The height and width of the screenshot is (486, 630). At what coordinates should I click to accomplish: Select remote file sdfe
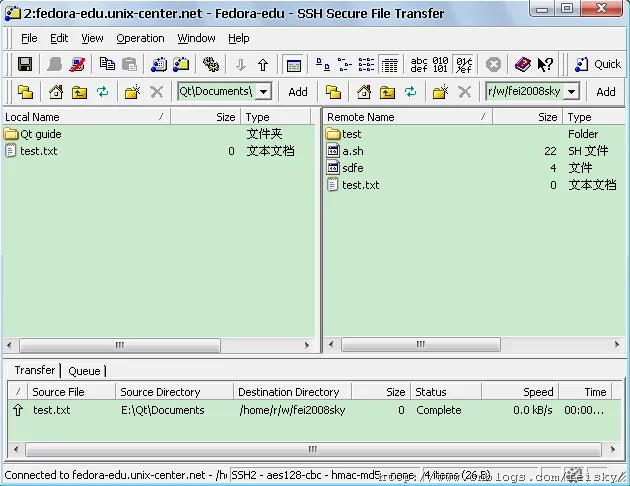(353, 168)
